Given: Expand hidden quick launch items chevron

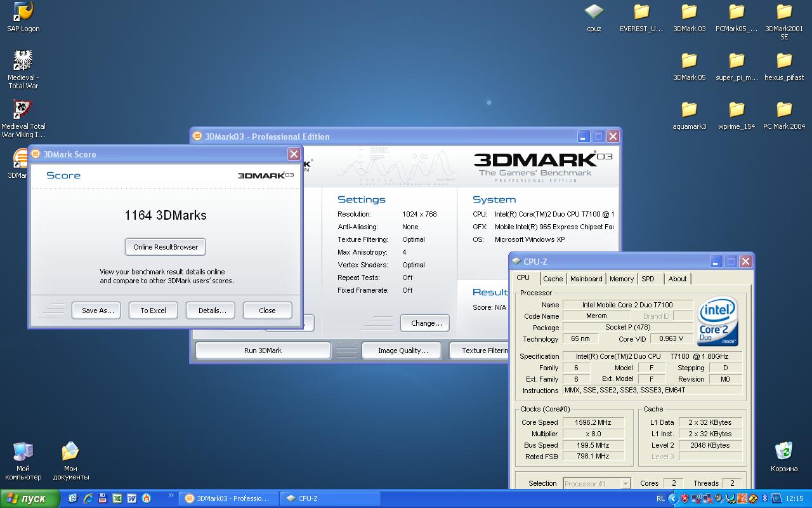Looking at the screenshot, I should click(x=171, y=495).
